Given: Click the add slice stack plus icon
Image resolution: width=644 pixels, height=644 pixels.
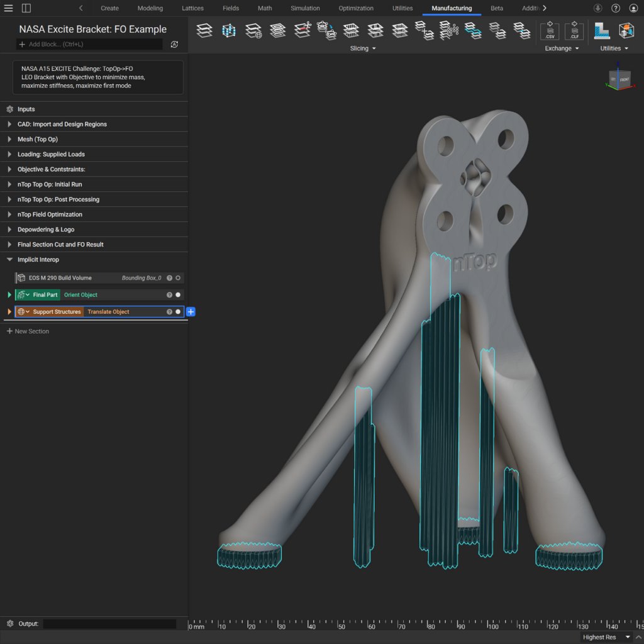Looking at the screenshot, I should pyautogui.click(x=425, y=31).
